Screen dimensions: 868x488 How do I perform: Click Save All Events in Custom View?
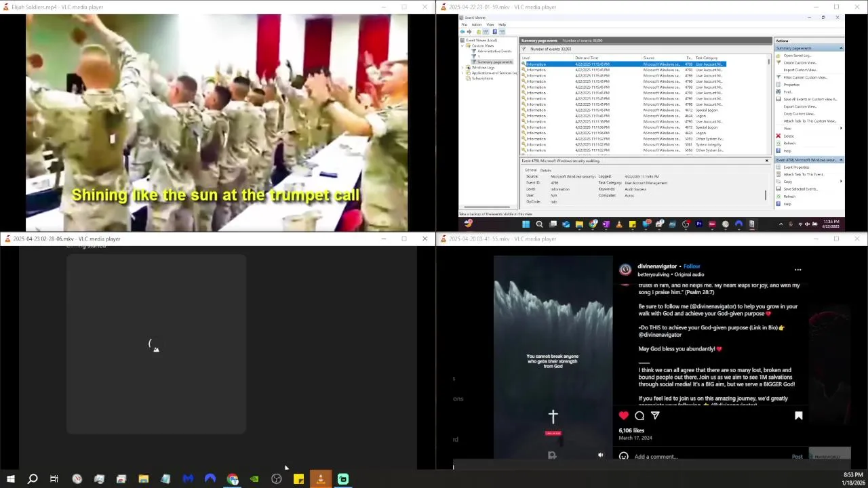(x=810, y=99)
